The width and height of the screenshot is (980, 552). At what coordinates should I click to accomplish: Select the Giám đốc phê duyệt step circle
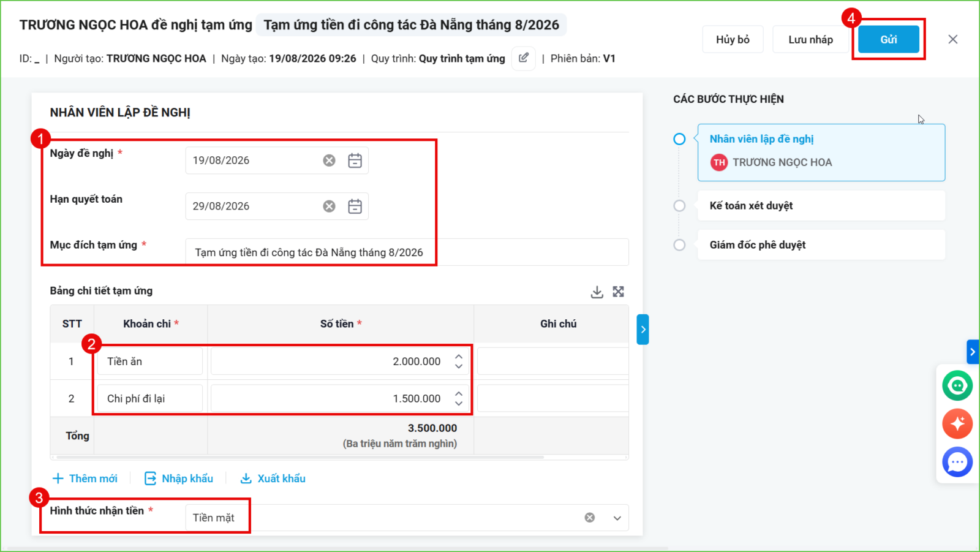[x=679, y=245]
